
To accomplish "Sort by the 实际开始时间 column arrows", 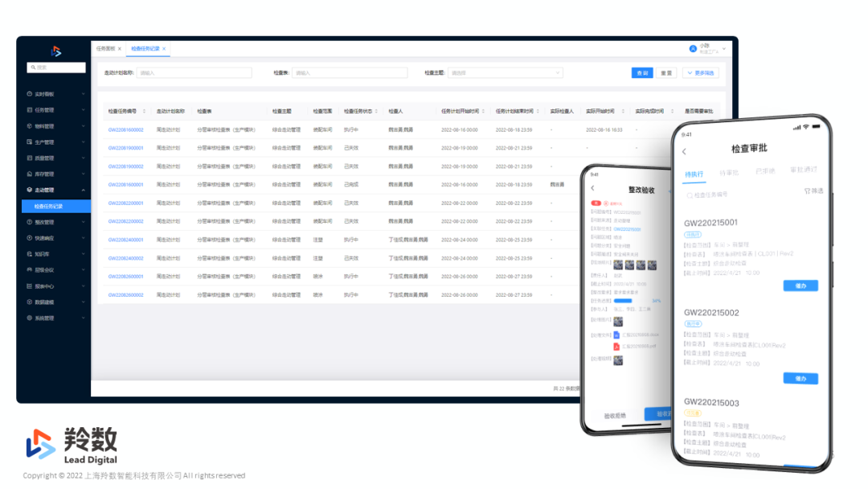I will pos(623,111).
